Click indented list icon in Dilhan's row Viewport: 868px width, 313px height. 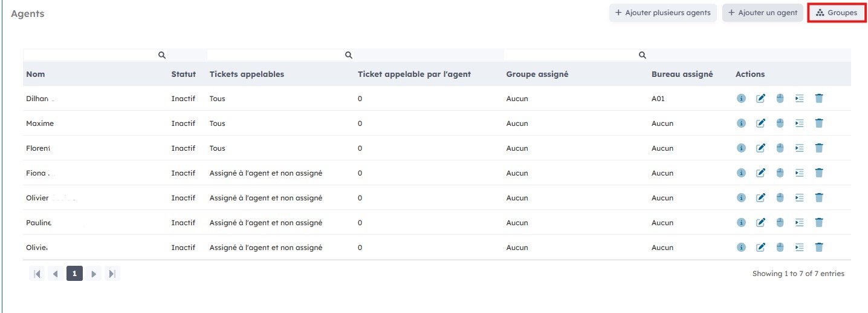click(x=799, y=99)
